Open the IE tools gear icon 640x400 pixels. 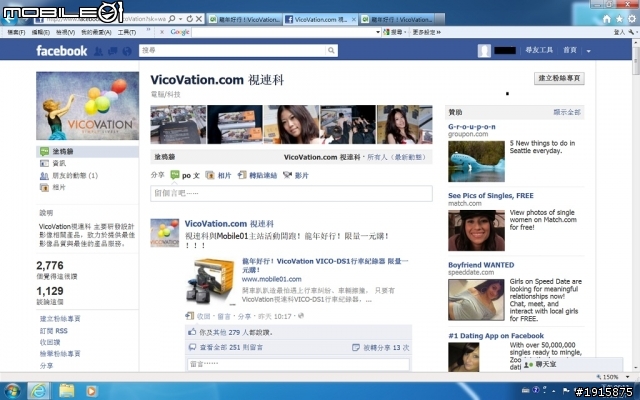(x=632, y=19)
